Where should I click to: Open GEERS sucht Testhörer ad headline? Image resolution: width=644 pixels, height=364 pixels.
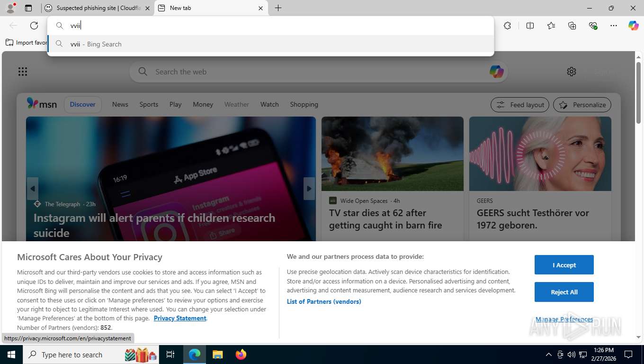[x=533, y=219]
